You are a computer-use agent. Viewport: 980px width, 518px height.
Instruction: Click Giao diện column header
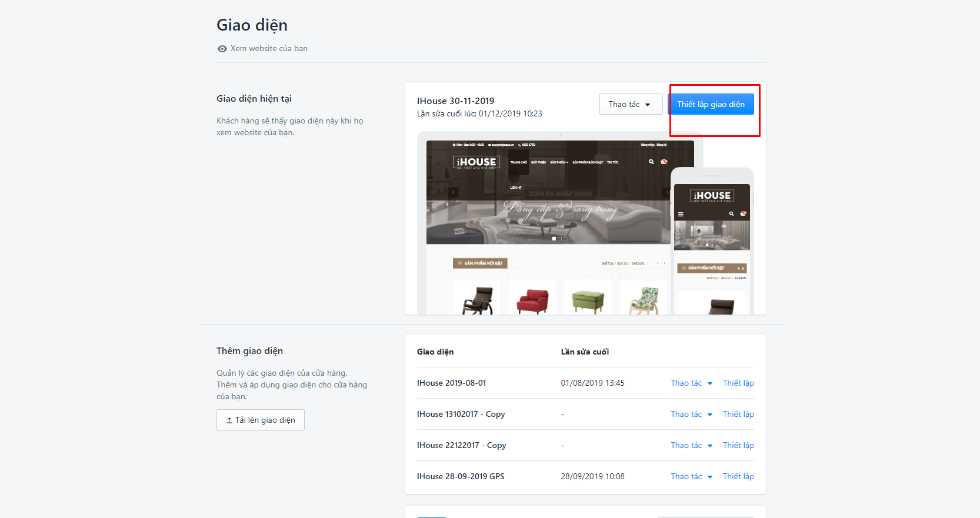(435, 352)
